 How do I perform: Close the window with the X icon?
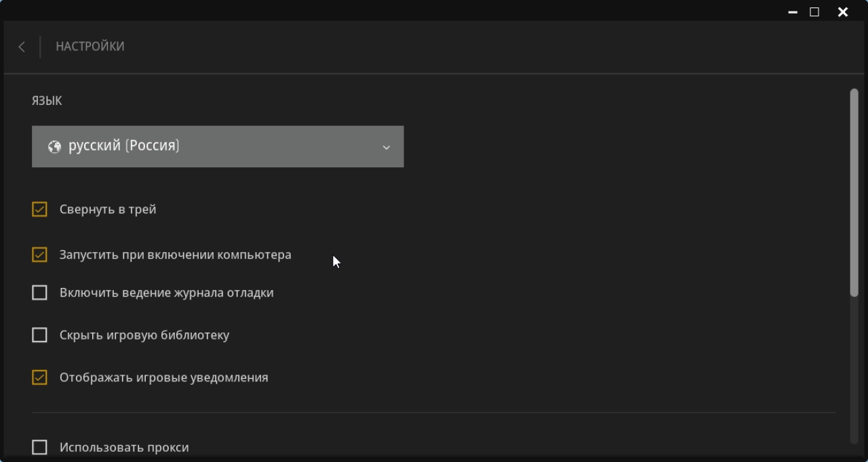[x=843, y=12]
